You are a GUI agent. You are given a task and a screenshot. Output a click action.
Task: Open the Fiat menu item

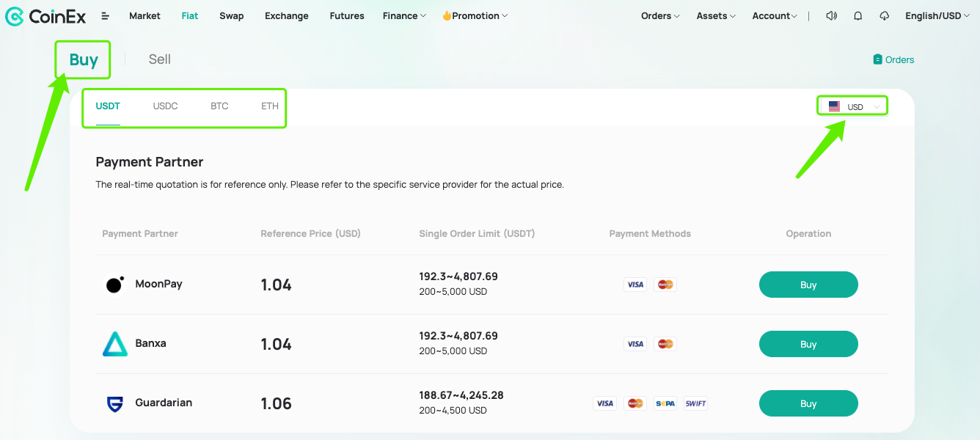click(x=190, y=15)
